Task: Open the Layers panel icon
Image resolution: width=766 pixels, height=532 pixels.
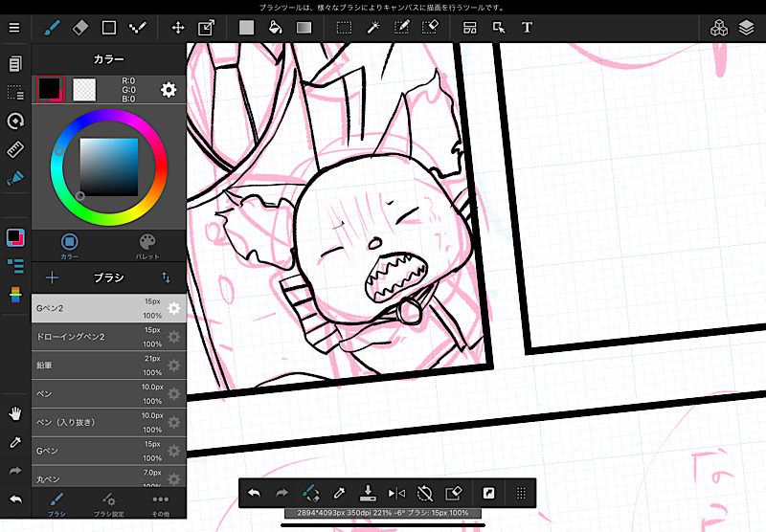Action: (747, 28)
